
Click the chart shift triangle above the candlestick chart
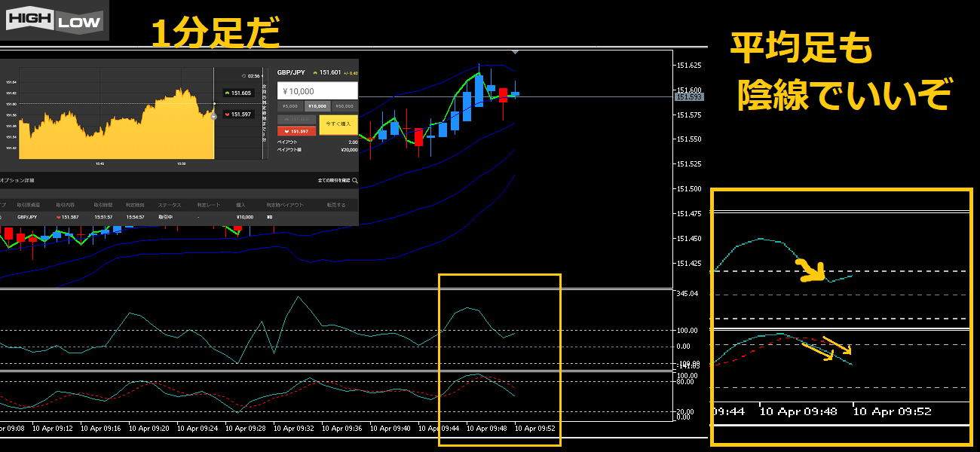point(515,52)
